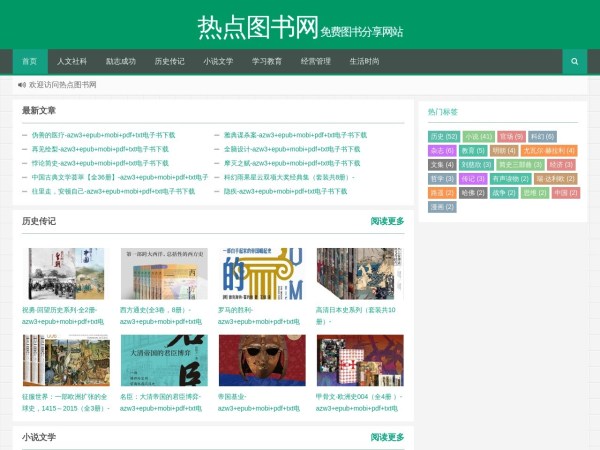Click the purple 杂志 (6) tag

(442, 150)
